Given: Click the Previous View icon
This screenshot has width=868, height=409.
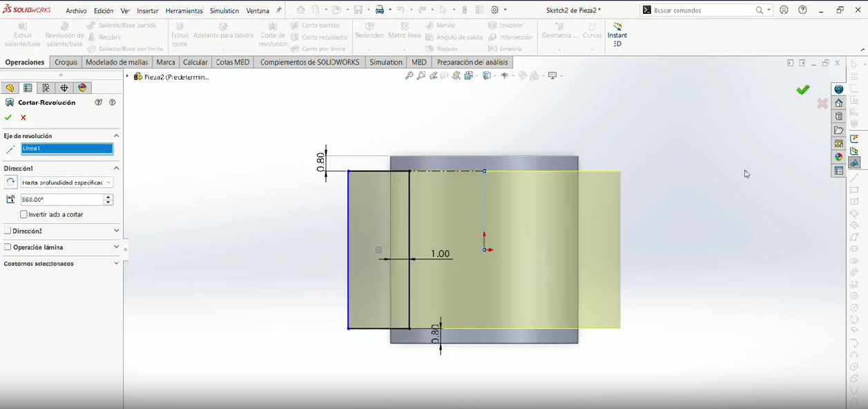Looking at the screenshot, I should click(434, 76).
